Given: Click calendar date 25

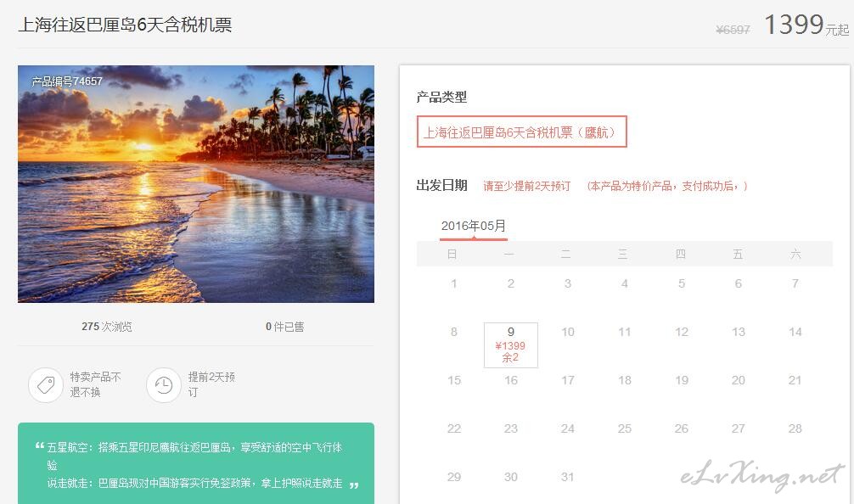Looking at the screenshot, I should (625, 428).
